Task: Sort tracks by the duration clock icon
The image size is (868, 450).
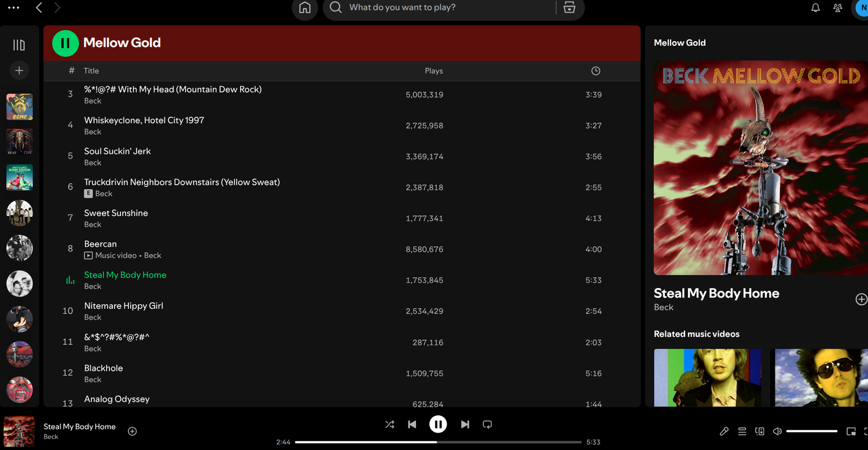Action: tap(595, 71)
